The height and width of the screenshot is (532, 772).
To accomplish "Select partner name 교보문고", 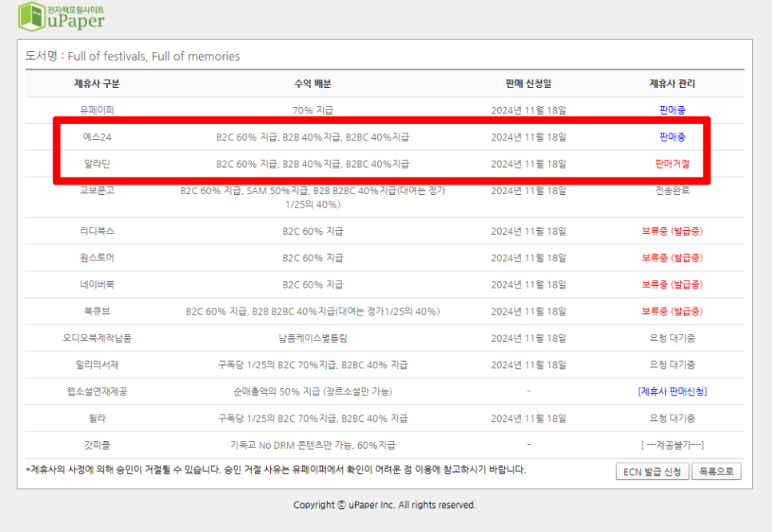I will pos(97,190).
